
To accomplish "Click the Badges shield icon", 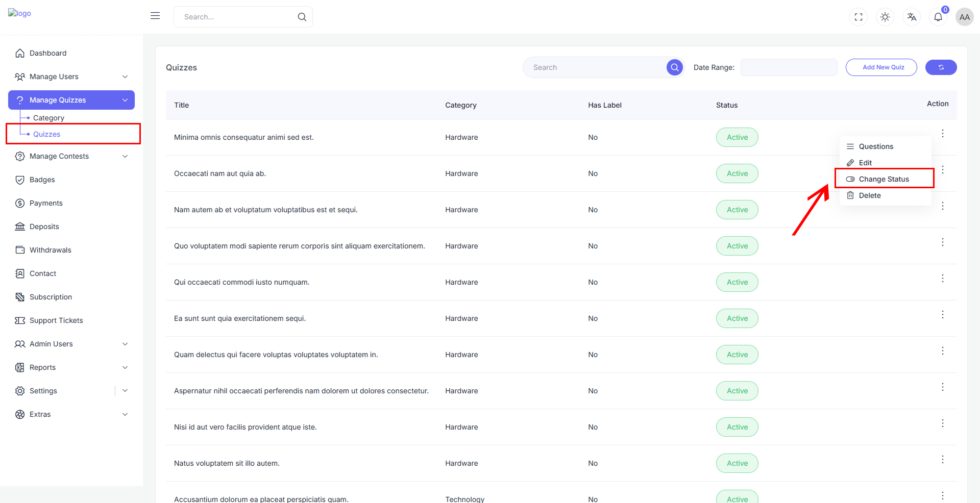I will pyautogui.click(x=20, y=180).
